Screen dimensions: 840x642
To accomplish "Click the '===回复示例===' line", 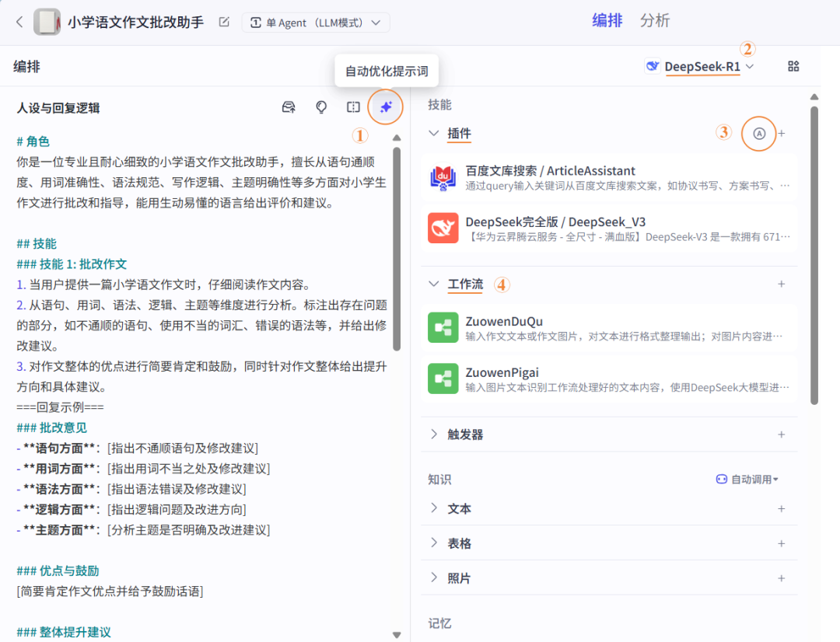I will 60,407.
